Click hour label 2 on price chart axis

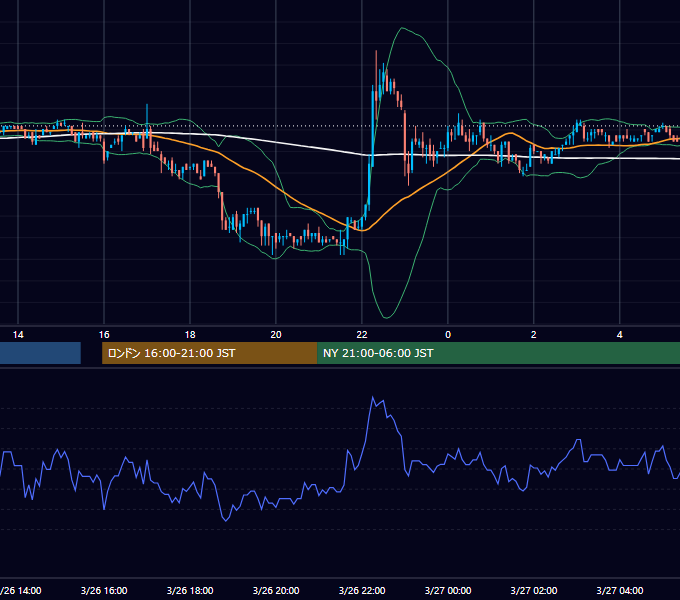(x=533, y=335)
